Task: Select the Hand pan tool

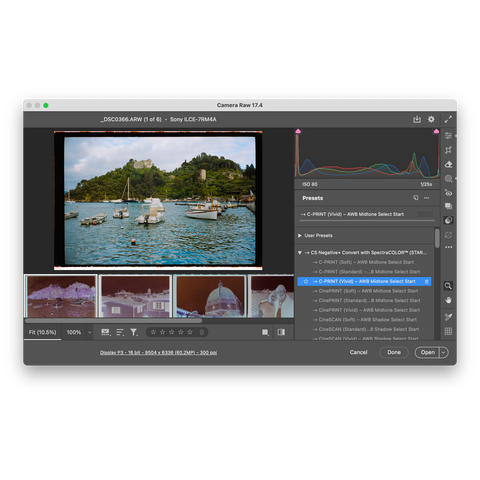Action: pyautogui.click(x=448, y=300)
